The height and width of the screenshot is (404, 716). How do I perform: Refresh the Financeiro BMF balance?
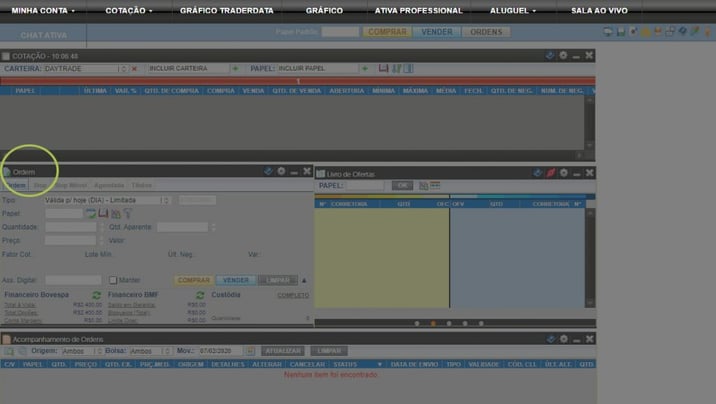(x=200, y=296)
